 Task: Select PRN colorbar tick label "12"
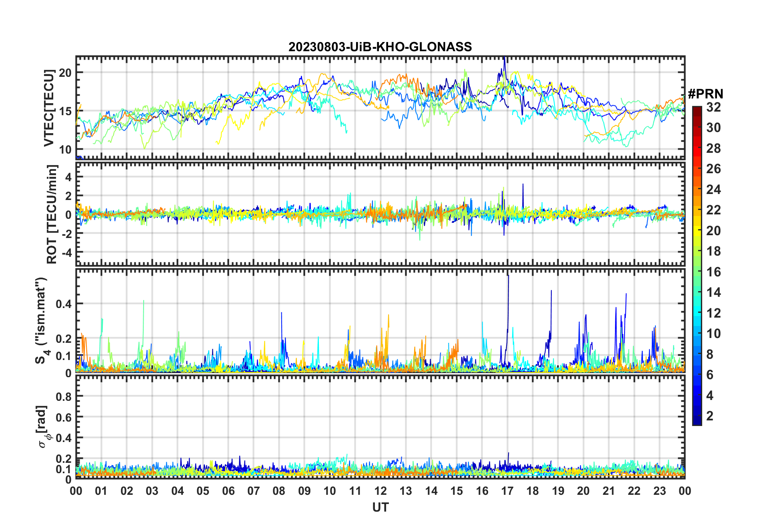(x=713, y=313)
